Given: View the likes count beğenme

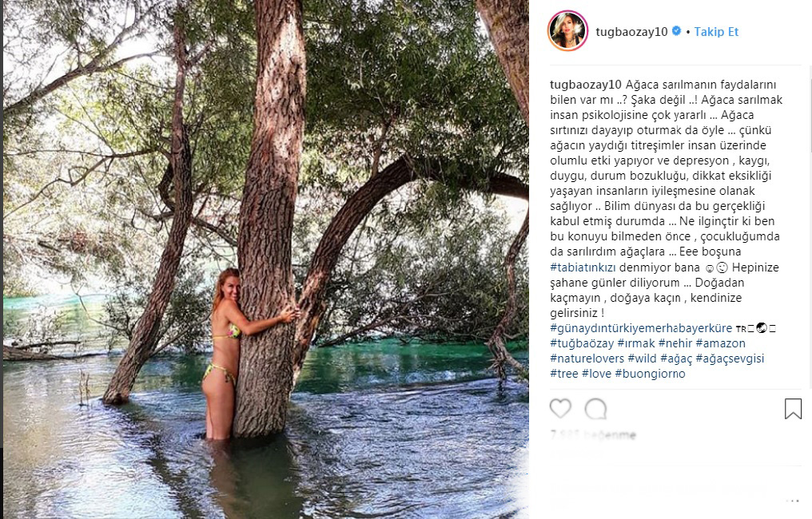Looking at the screenshot, I should pos(593,434).
